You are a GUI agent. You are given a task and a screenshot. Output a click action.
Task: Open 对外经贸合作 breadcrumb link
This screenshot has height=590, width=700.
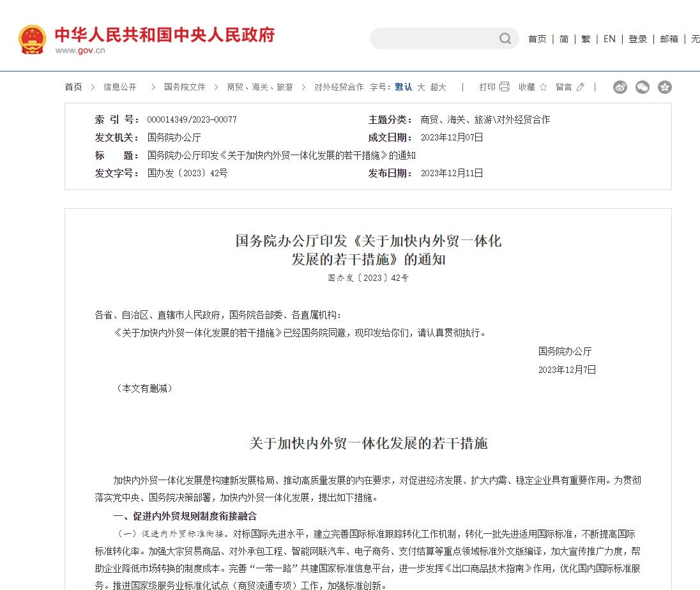tap(339, 87)
